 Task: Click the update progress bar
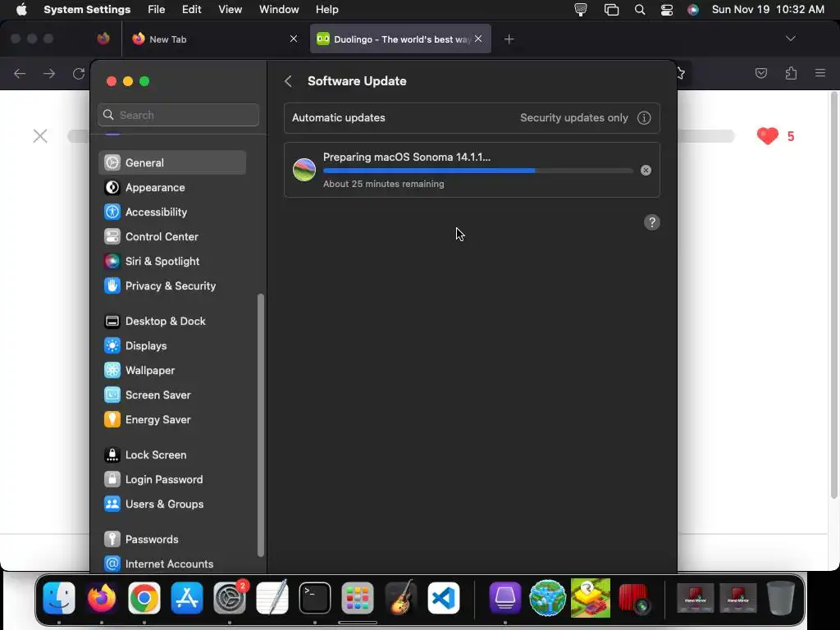478,171
